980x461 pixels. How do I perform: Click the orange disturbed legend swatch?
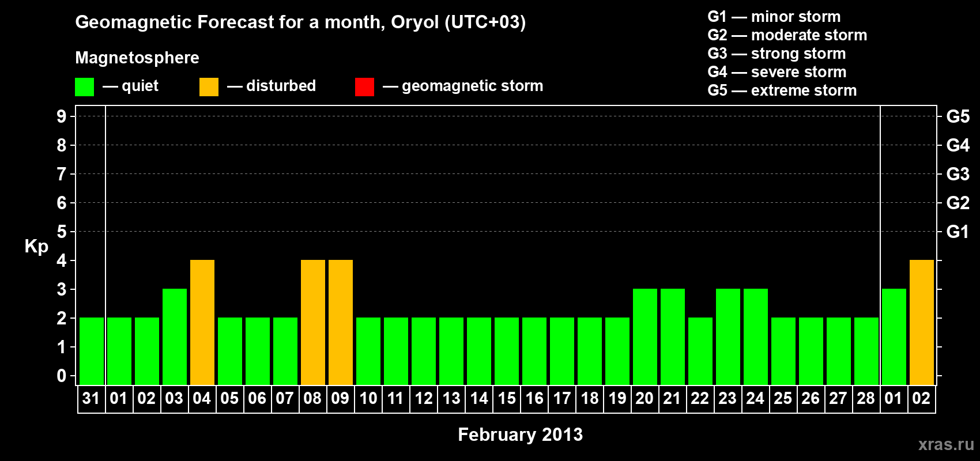pyautogui.click(x=209, y=87)
